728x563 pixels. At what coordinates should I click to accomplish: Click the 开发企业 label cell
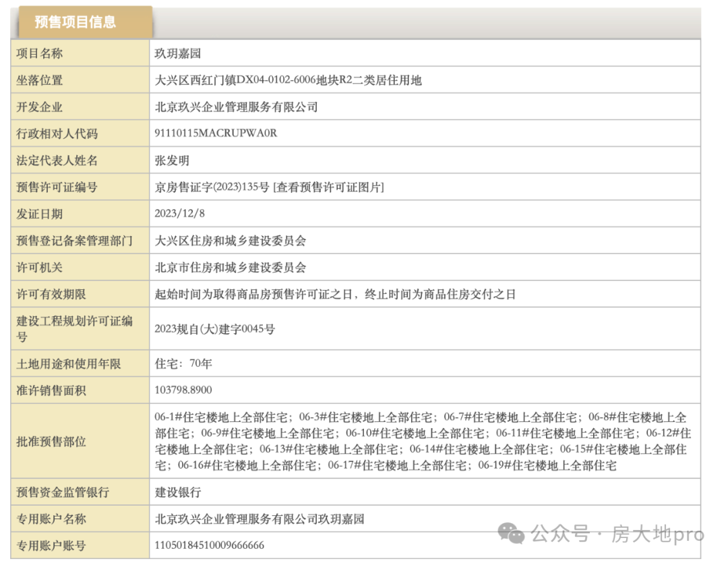pyautogui.click(x=80, y=107)
